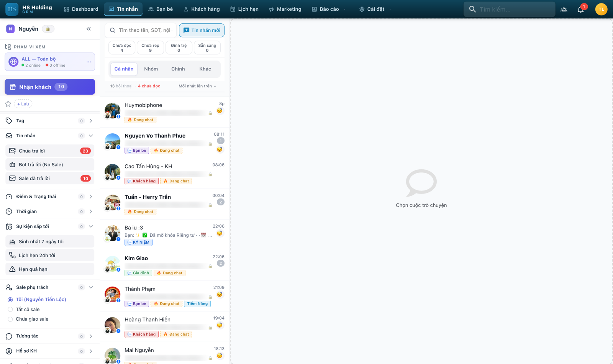Click the 4 chưa đọc link
The image size is (613, 364).
(x=149, y=86)
